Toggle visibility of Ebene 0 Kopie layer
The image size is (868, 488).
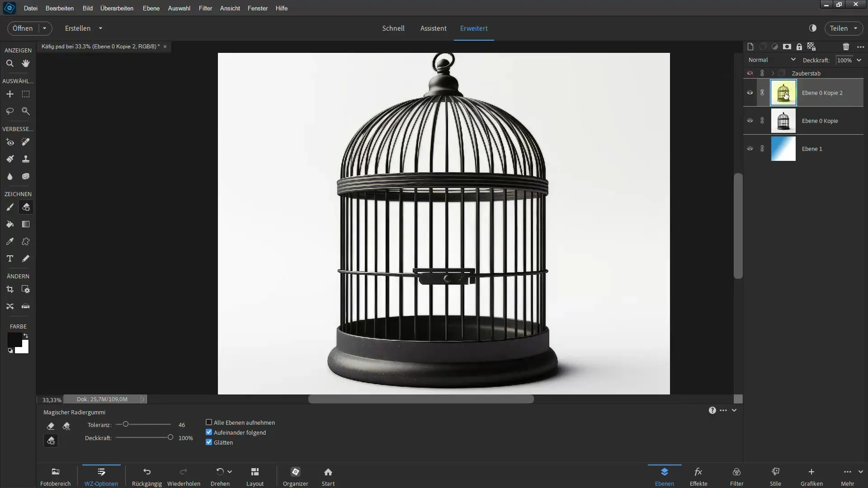point(750,120)
